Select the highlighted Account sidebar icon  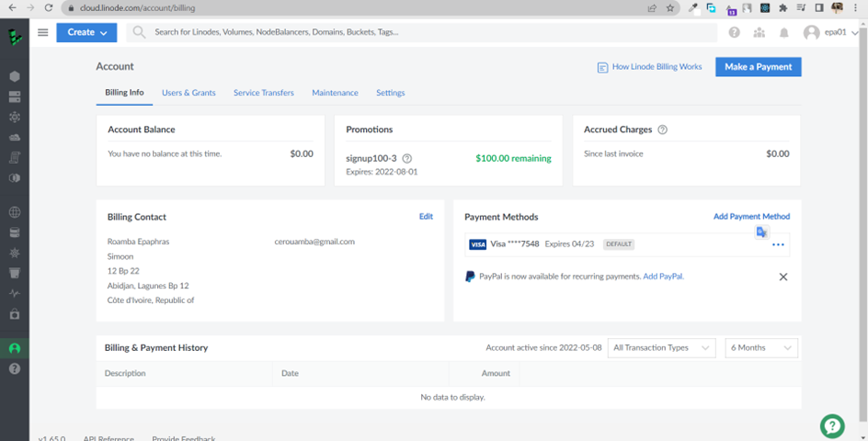click(x=15, y=348)
